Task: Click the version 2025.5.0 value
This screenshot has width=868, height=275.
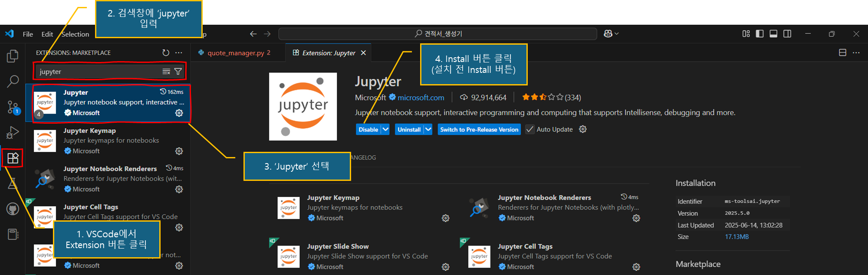Action: [737, 213]
